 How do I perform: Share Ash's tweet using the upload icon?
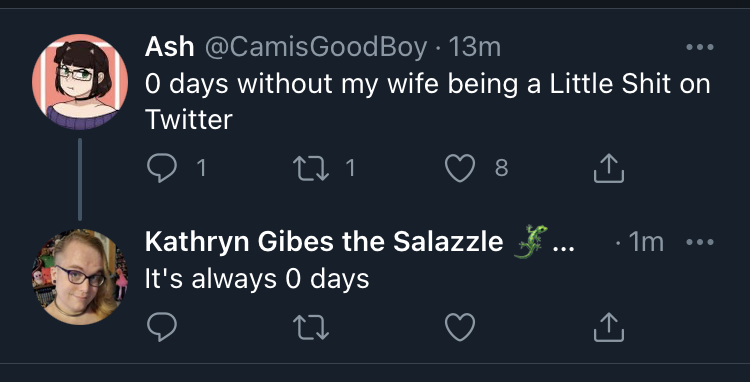(x=609, y=168)
